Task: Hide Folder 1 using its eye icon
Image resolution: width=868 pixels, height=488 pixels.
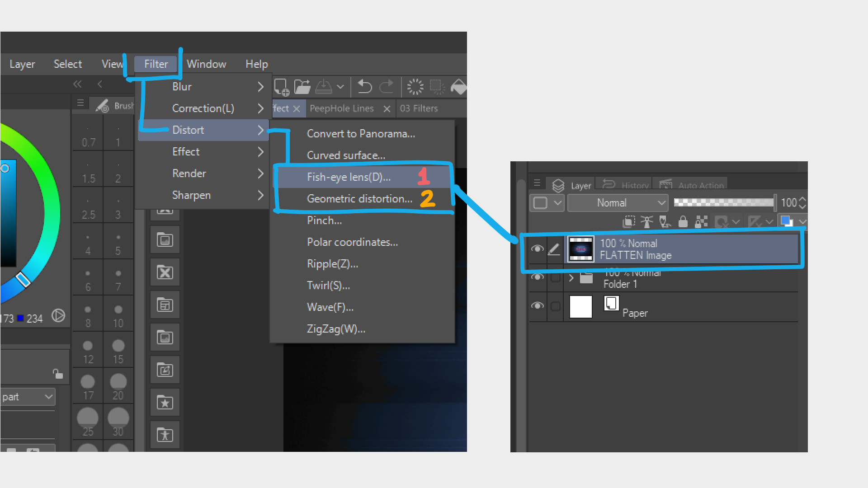Action: (x=538, y=277)
